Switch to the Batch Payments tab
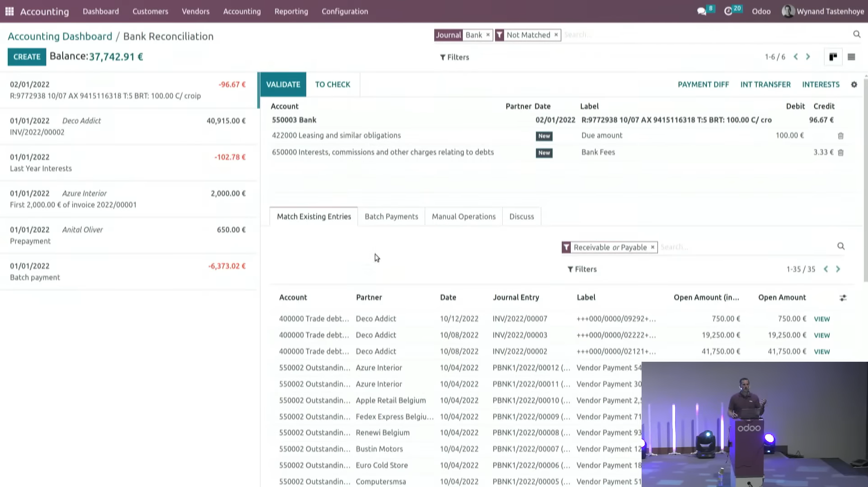This screenshot has width=868, height=487. pyautogui.click(x=391, y=216)
